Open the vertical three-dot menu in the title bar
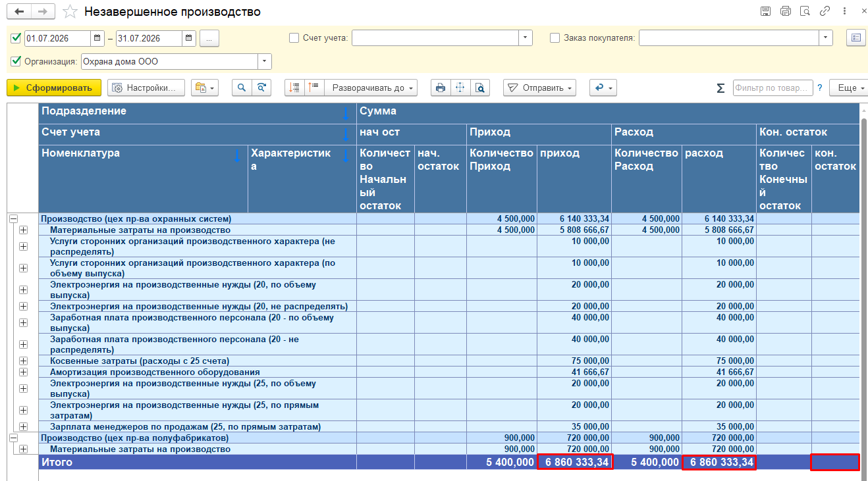This screenshot has height=481, width=868. tap(845, 11)
